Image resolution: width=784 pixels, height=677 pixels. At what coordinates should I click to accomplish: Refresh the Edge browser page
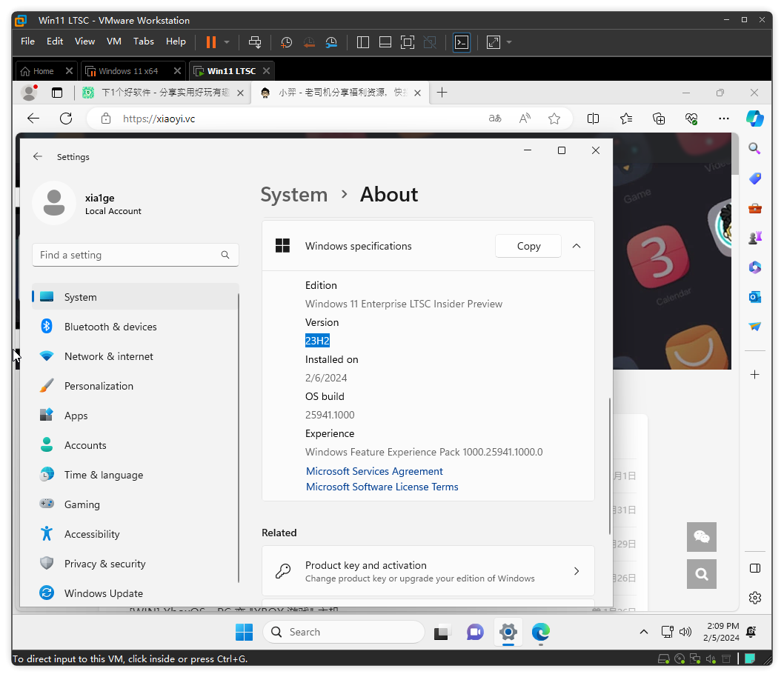(x=66, y=119)
